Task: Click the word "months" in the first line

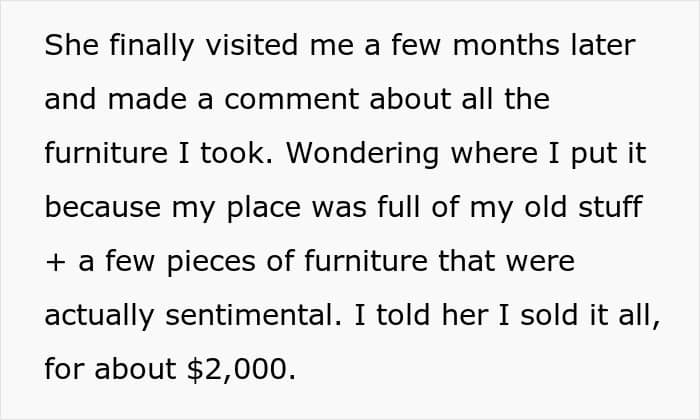Action: coord(506,45)
